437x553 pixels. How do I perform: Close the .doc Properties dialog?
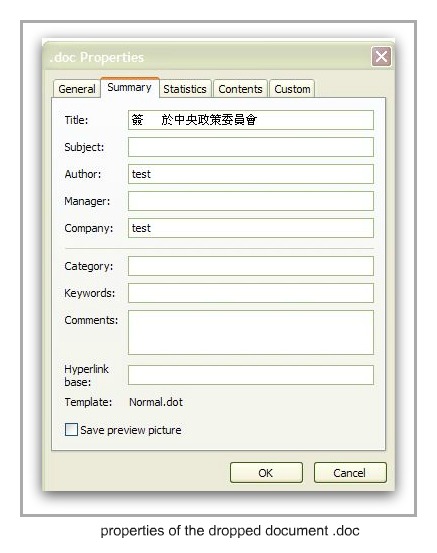(x=381, y=56)
